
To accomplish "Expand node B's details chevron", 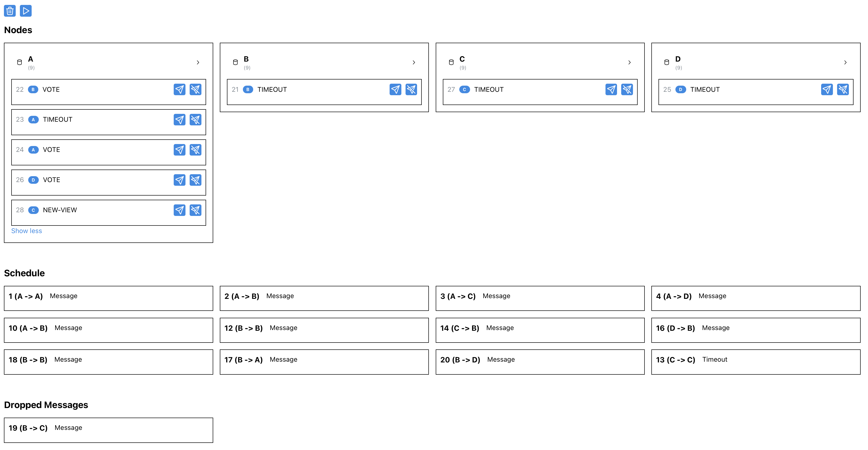I will click(x=414, y=62).
